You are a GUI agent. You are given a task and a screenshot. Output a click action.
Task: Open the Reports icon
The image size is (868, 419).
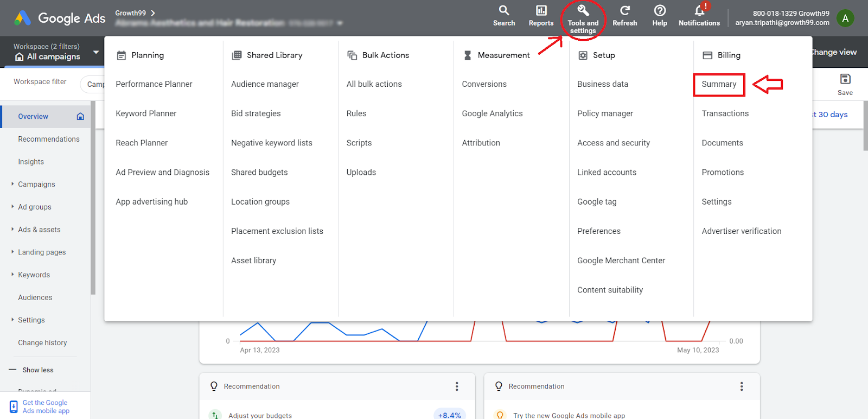(x=541, y=10)
